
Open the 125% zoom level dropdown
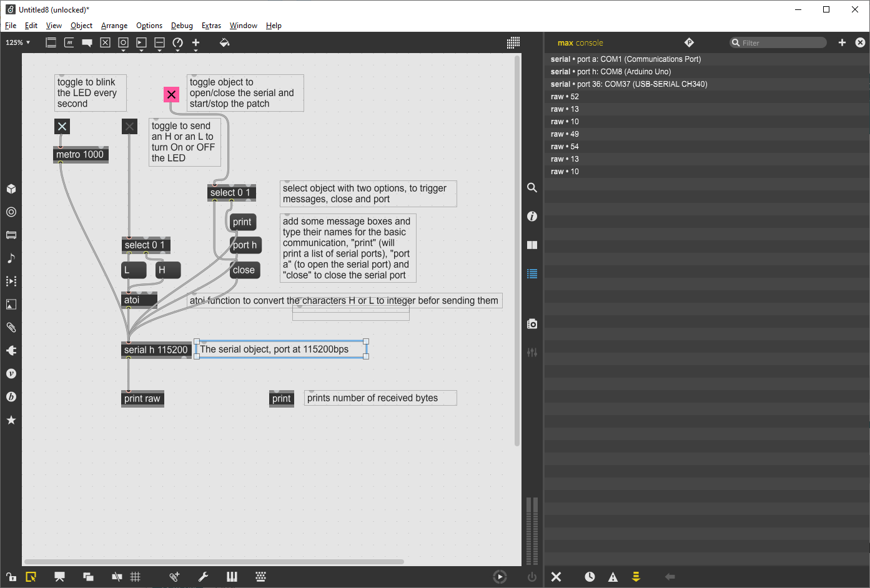(x=17, y=42)
